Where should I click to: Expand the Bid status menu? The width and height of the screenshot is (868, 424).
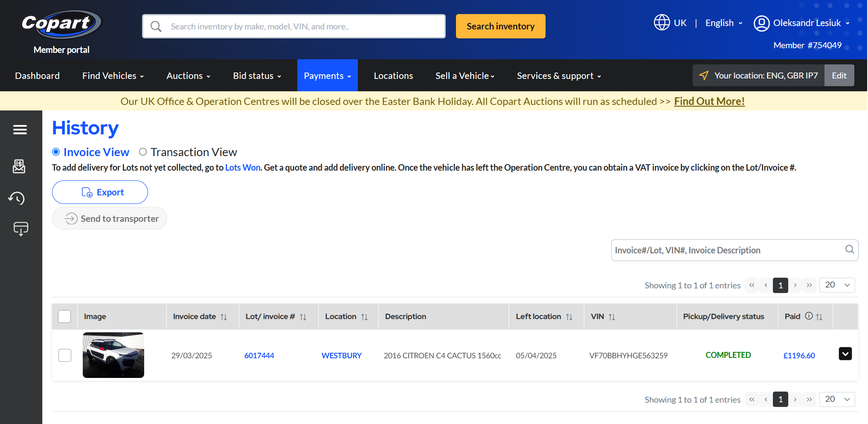[257, 76]
